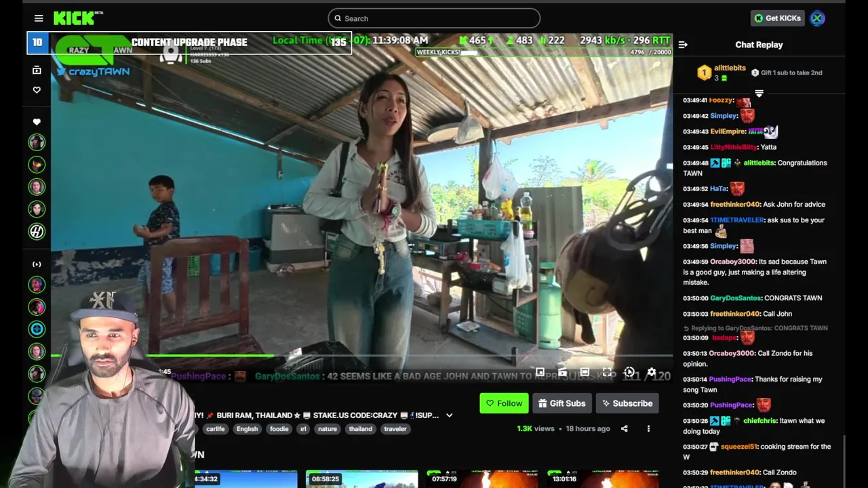Expand the stream title with the chevron
868x488 pixels.
[x=449, y=415]
